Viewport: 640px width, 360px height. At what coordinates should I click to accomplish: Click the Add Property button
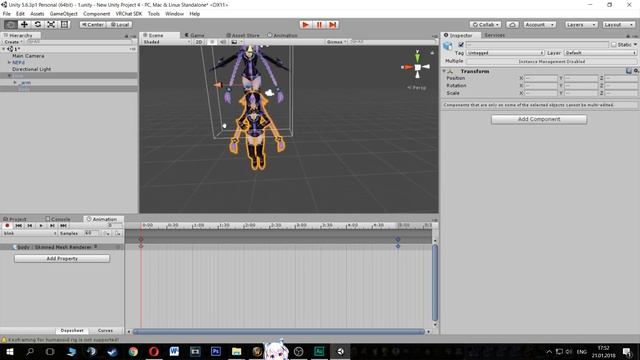click(62, 258)
